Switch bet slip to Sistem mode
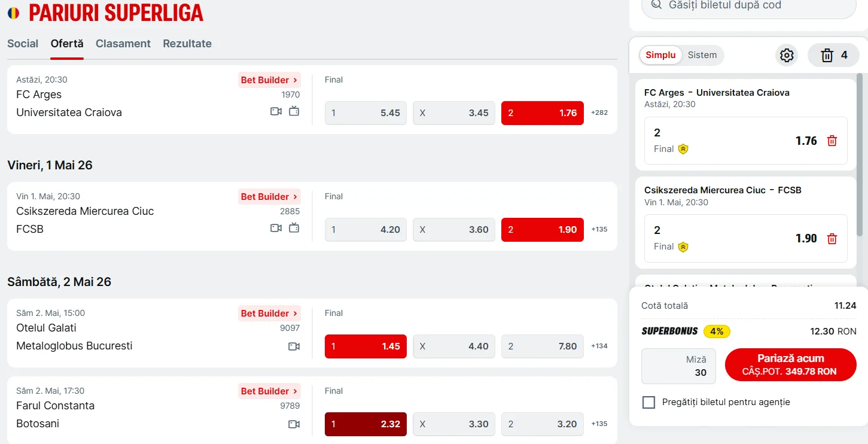The image size is (868, 444). 702,55
